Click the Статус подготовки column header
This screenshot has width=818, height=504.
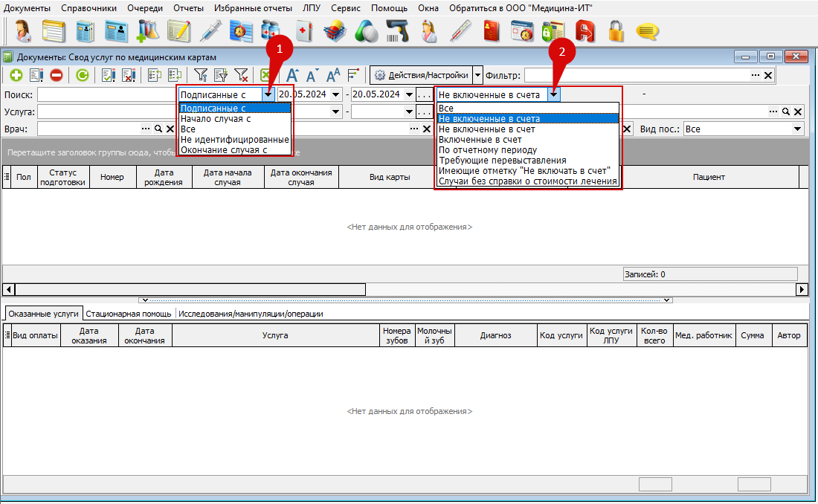62,178
